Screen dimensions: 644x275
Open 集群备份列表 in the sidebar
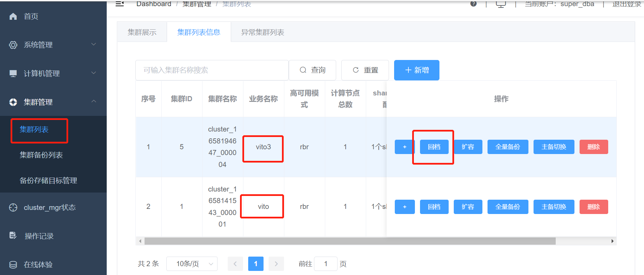click(x=41, y=155)
